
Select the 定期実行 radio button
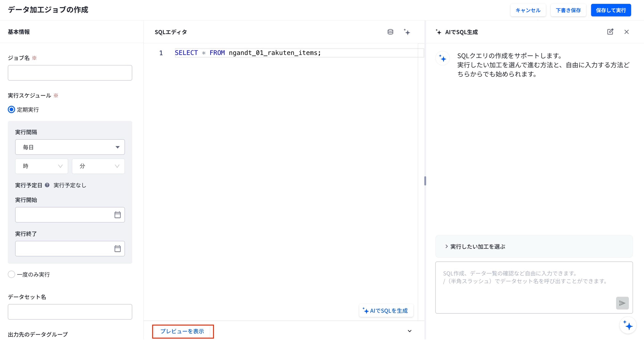point(11,110)
